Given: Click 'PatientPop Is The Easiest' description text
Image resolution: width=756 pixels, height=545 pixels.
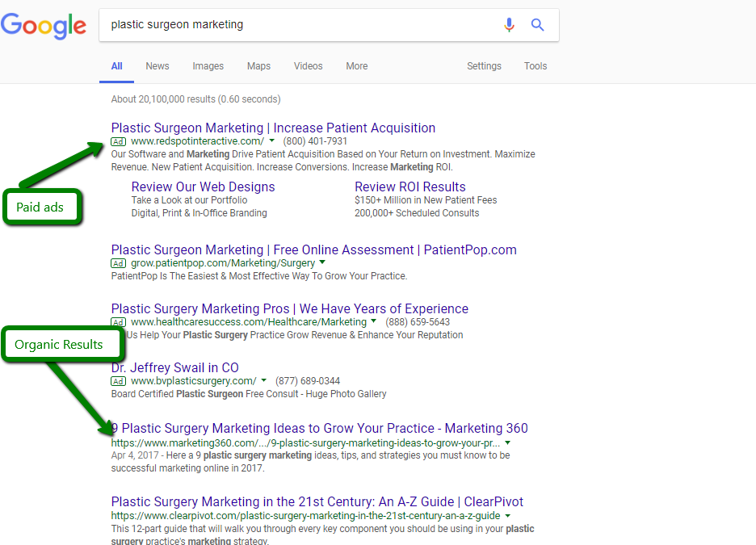Looking at the screenshot, I should tap(259, 276).
